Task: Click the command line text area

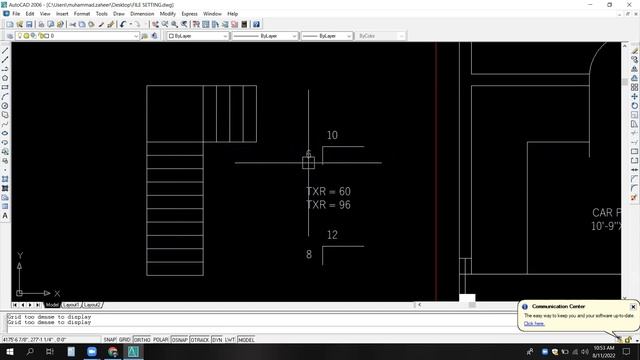Action: pyautogui.click(x=261, y=322)
